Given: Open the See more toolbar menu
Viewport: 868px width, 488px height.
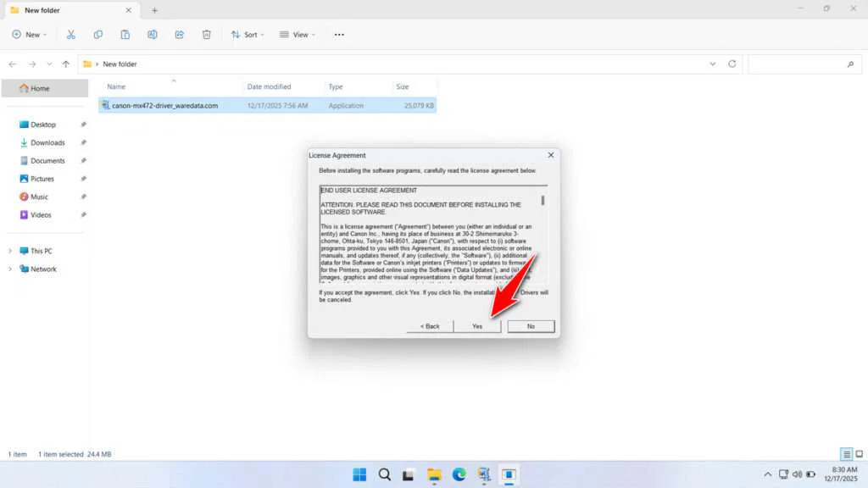Looking at the screenshot, I should tap(338, 34).
